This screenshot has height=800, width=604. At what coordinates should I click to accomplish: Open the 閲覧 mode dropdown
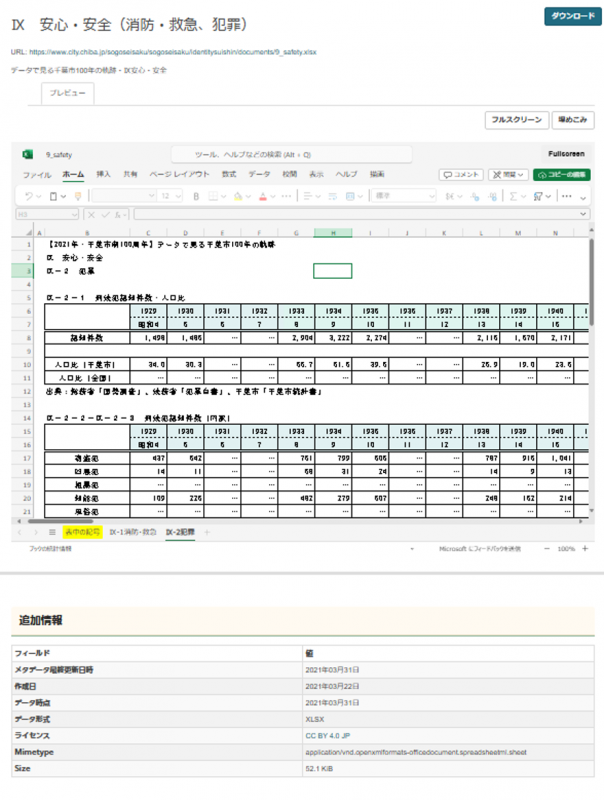click(508, 174)
